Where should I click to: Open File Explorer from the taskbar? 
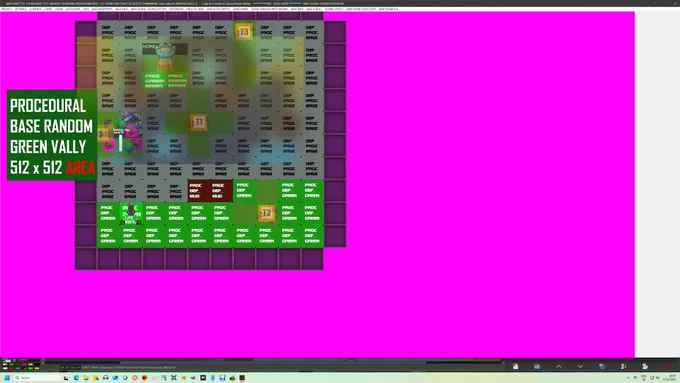[x=86, y=378]
